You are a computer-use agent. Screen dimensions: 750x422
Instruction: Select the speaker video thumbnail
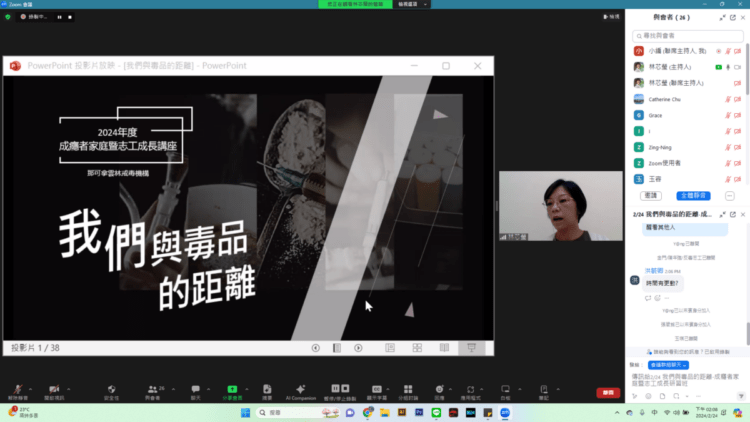coord(561,206)
